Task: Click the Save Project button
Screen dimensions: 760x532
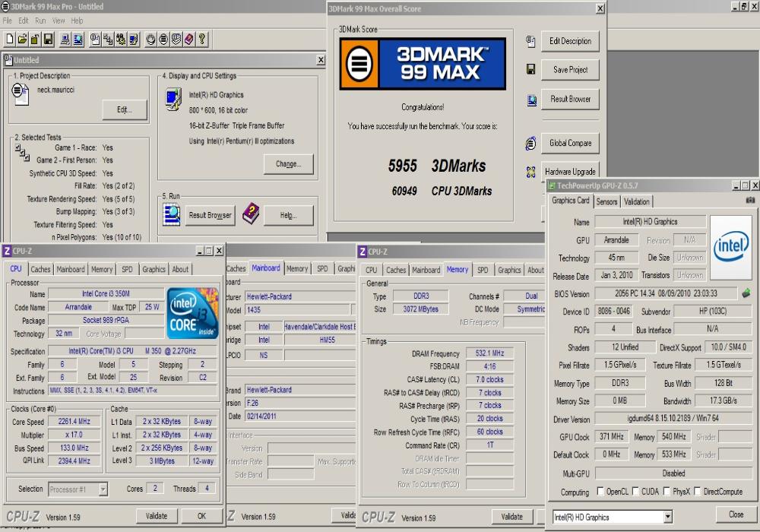Action: tap(570, 70)
